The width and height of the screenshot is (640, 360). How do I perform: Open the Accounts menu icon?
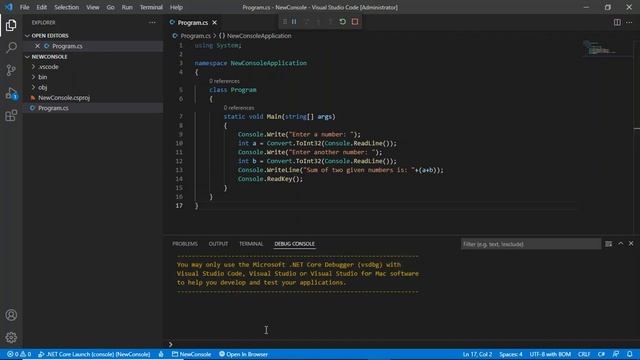[11, 315]
